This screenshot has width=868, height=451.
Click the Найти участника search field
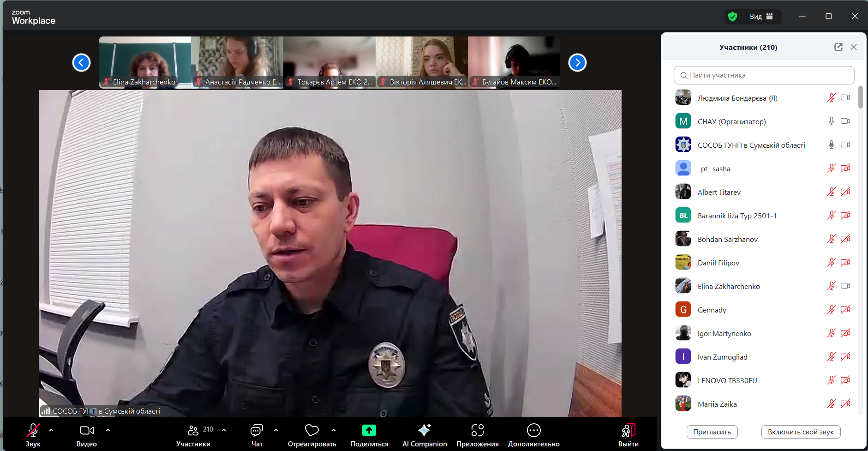pyautogui.click(x=764, y=75)
